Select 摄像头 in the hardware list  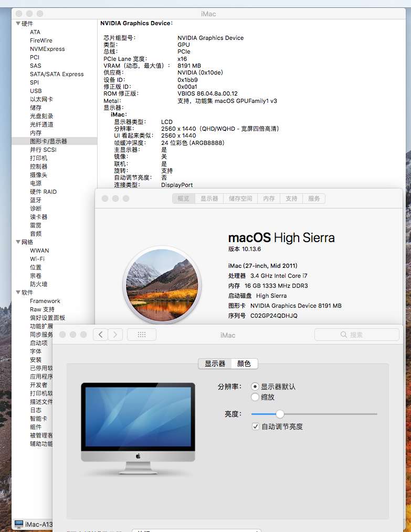coord(39,175)
